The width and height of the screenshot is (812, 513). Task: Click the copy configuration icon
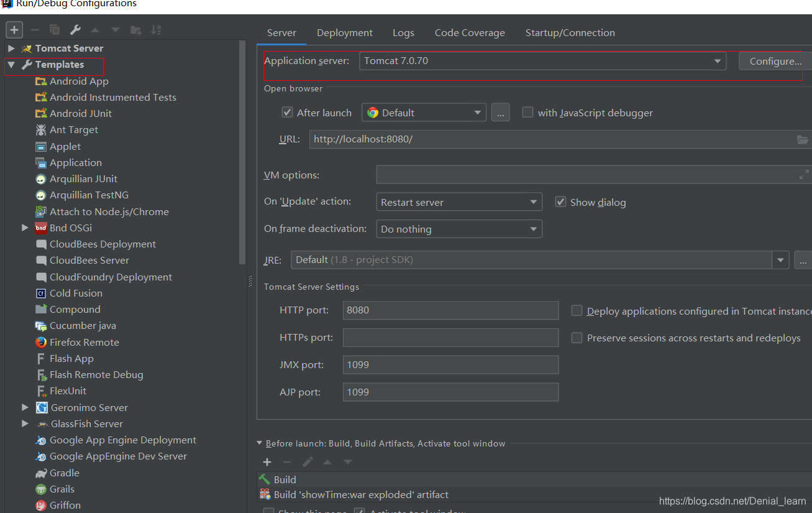55,30
